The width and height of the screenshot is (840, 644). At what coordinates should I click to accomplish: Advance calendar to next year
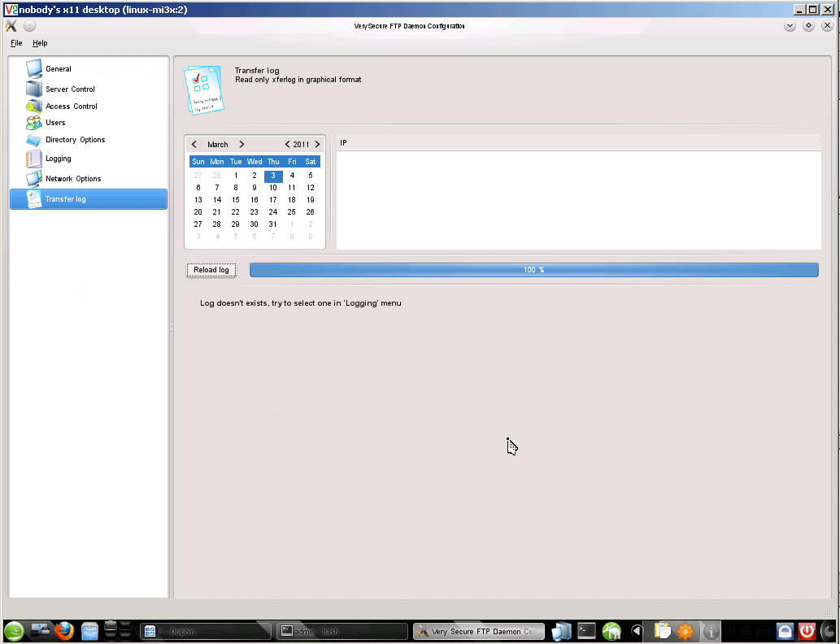(317, 144)
